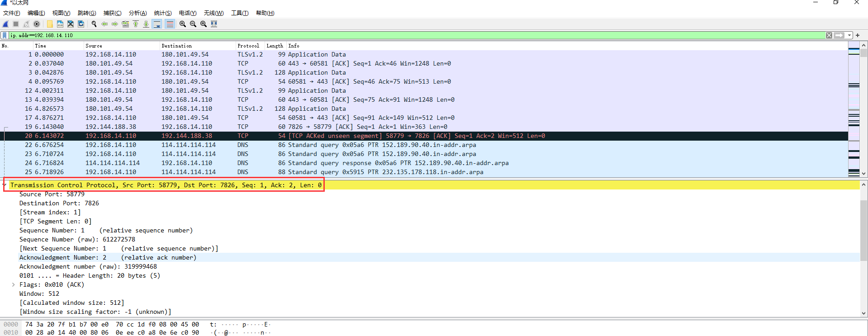868x336 pixels.
Task: Find a packet with magnifier icon
Action: click(94, 24)
